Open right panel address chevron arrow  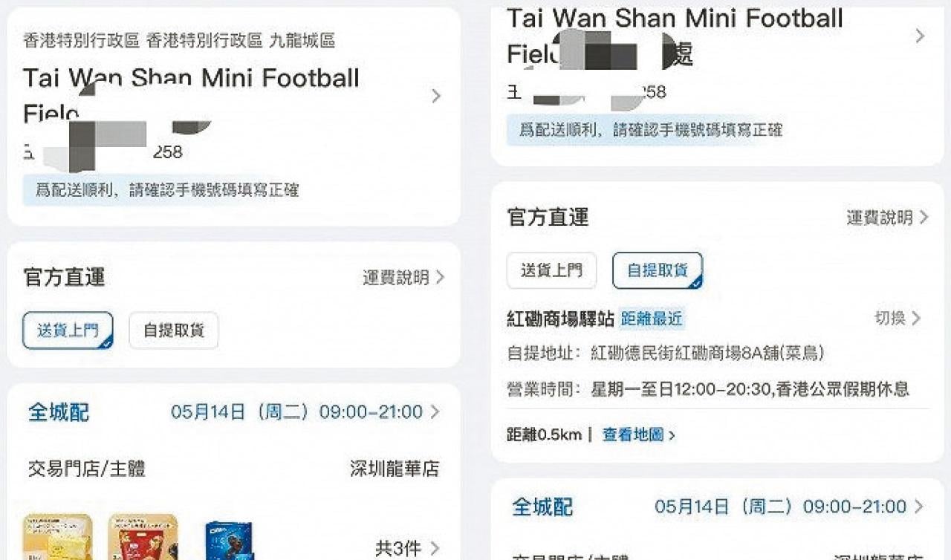coord(920,36)
